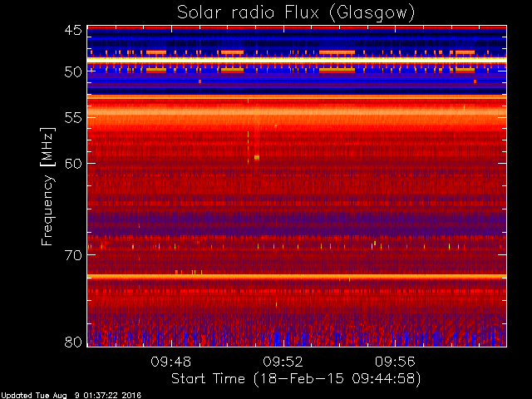Click the 55 frequency tick label
Viewport: 532px width, 399px height.
[73, 118]
